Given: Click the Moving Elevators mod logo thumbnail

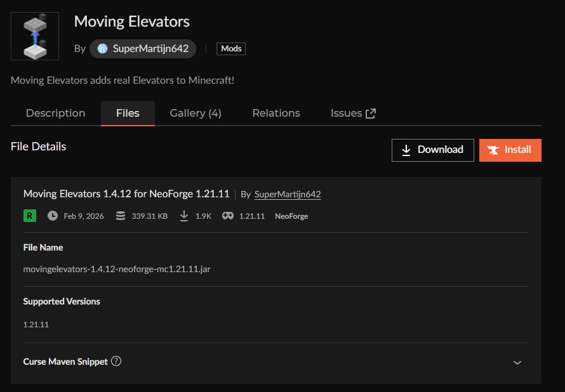Looking at the screenshot, I should [x=35, y=36].
